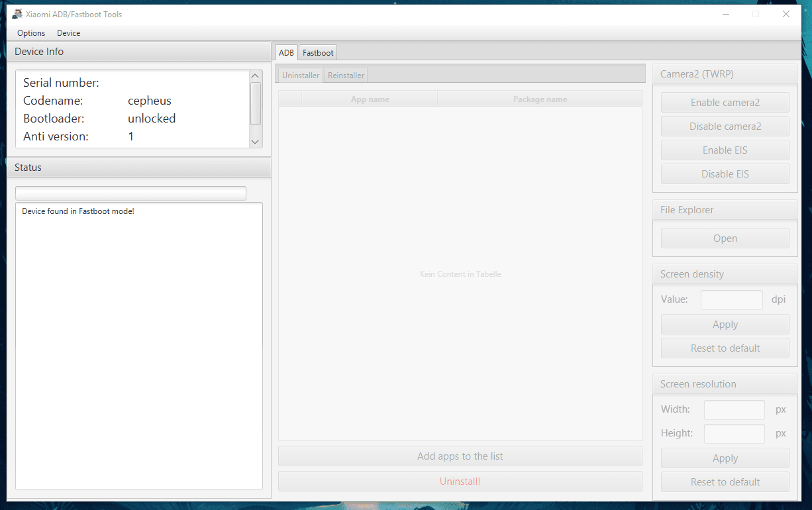The height and width of the screenshot is (510, 812).
Task: Minimize the Xiaomi ADB/Fastboot Tools window
Action: click(x=725, y=14)
